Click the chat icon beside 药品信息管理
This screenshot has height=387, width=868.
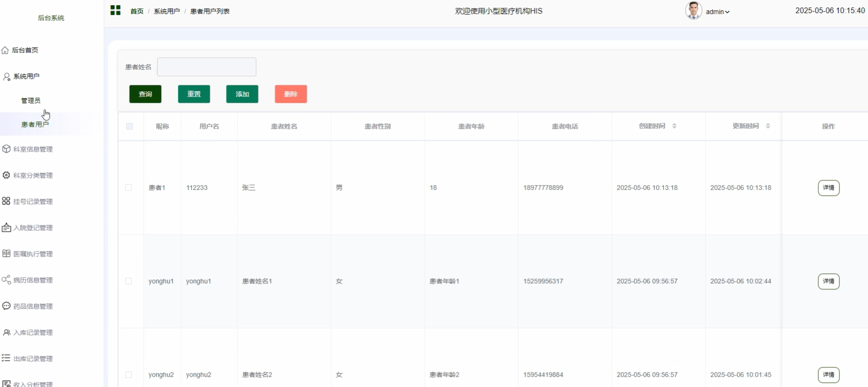click(x=6, y=306)
